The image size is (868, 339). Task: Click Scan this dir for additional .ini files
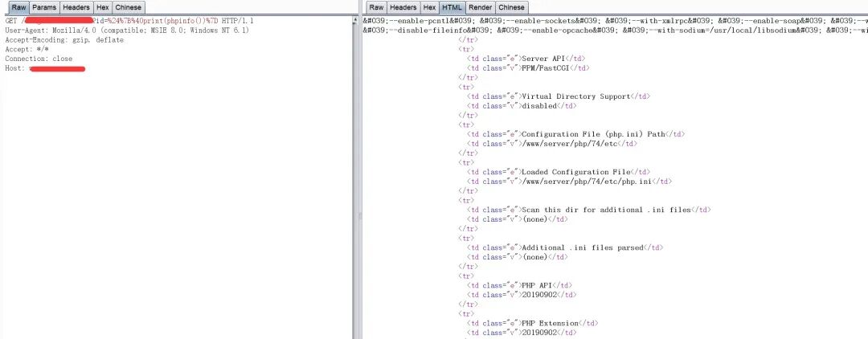(589, 210)
